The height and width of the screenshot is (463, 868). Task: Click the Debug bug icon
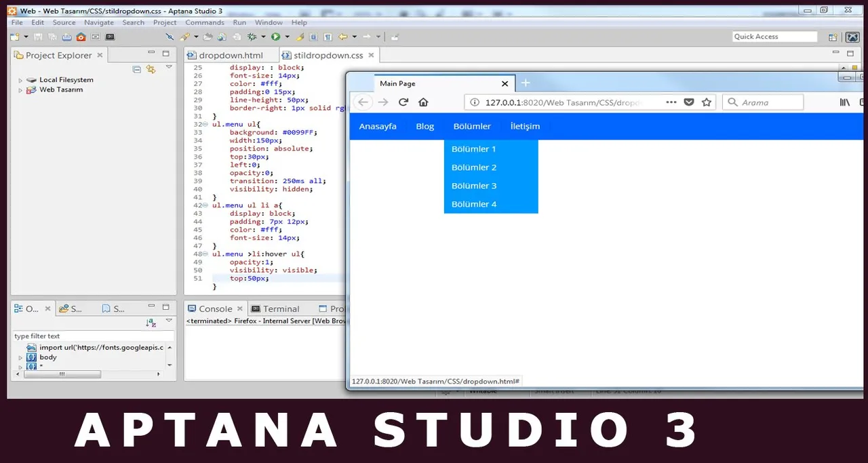pyautogui.click(x=252, y=37)
